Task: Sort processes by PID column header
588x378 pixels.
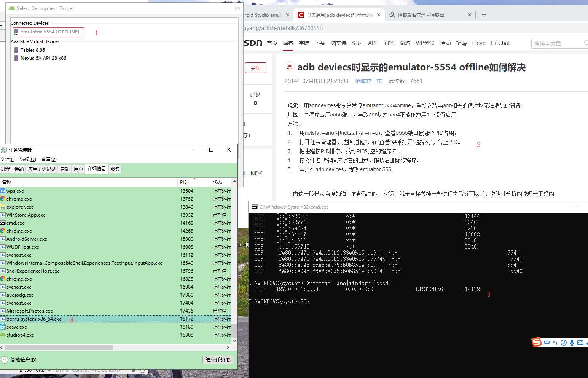Action: point(194,182)
